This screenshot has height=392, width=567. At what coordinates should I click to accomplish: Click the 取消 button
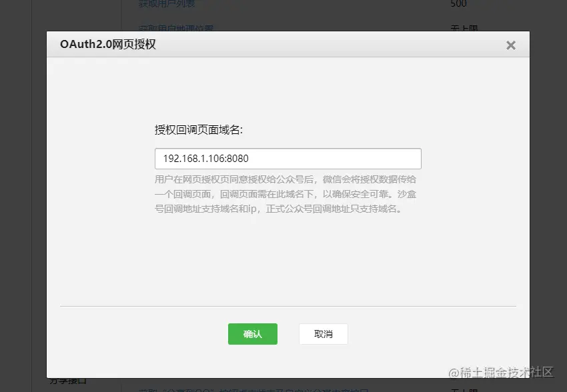tap(324, 334)
